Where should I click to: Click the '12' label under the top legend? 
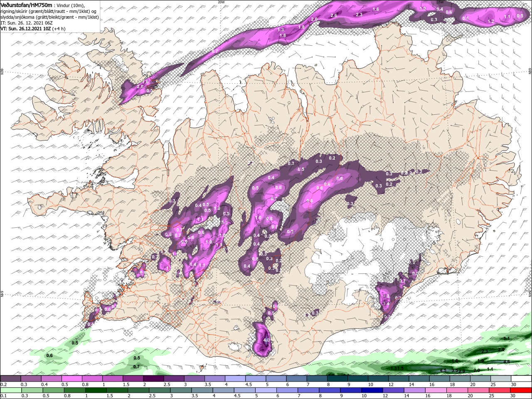pyautogui.click(x=391, y=384)
